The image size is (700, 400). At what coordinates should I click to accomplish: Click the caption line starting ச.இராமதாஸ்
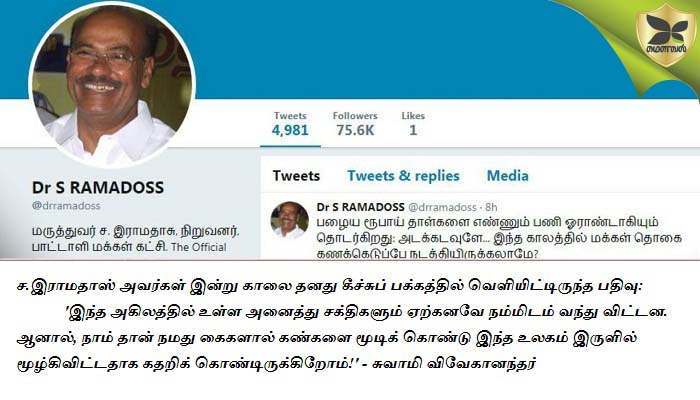coord(329,286)
